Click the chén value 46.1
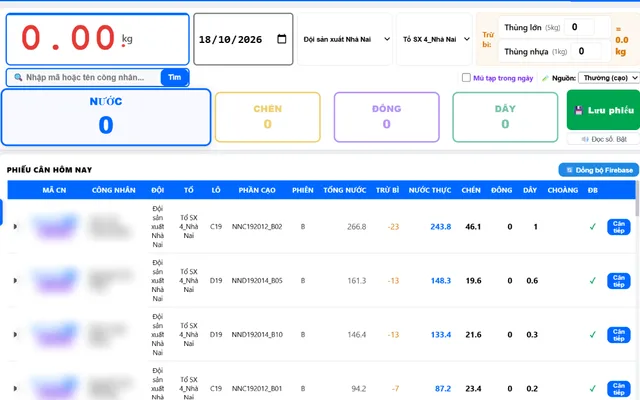 473,227
